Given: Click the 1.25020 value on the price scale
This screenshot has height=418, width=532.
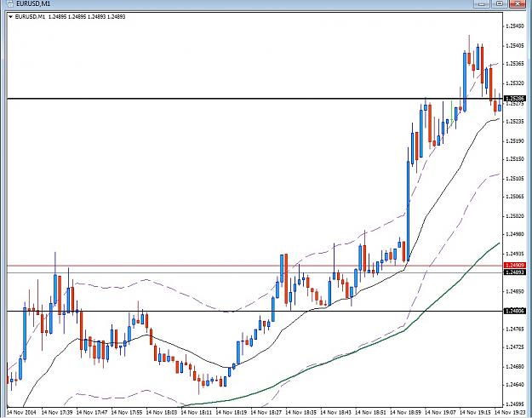Looking at the screenshot, I should [515, 215].
